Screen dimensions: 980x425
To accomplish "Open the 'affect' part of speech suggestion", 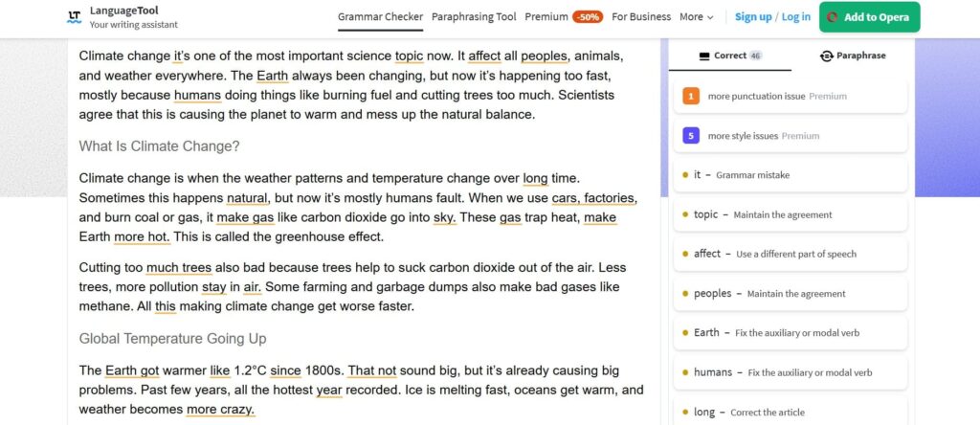I will pos(790,254).
